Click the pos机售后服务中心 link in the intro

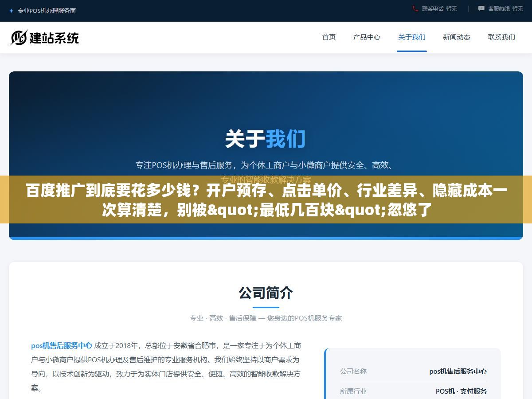pos(62,345)
